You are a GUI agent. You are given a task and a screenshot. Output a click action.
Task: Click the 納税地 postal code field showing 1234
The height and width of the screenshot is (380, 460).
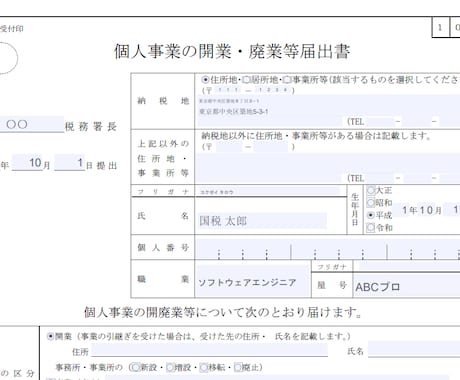[x=273, y=90]
